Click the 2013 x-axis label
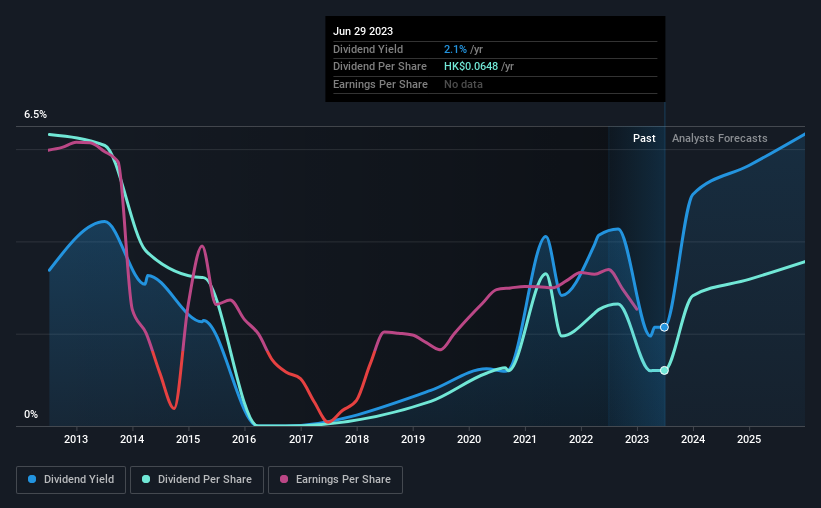This screenshot has width=821, height=508. click(x=76, y=439)
